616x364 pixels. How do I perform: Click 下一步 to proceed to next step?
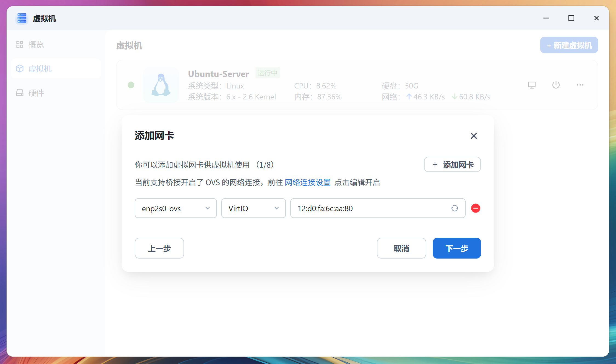pyautogui.click(x=457, y=248)
